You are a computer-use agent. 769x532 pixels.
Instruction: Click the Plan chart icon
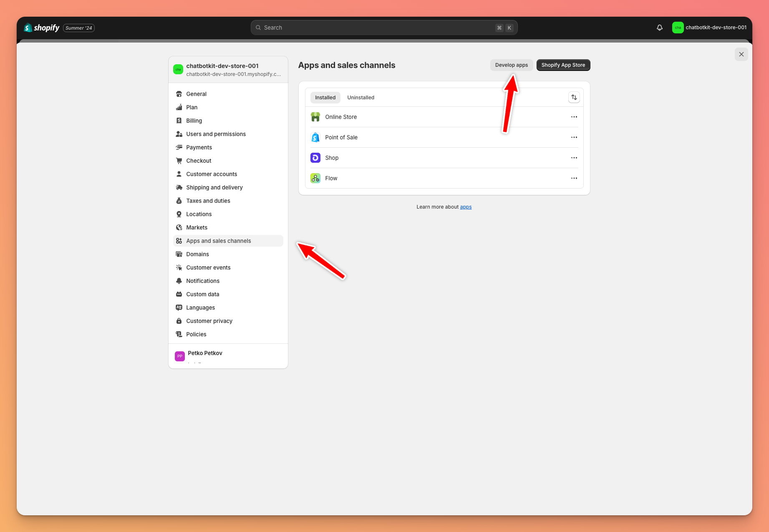179,107
